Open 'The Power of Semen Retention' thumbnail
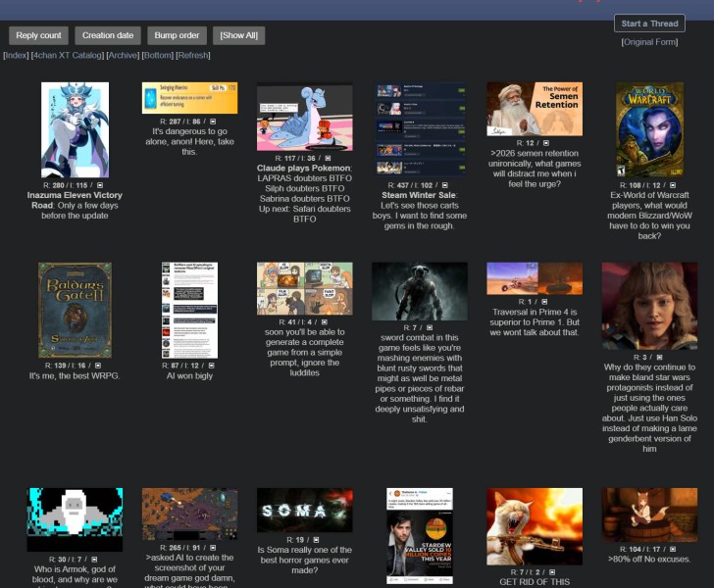 pyautogui.click(x=535, y=109)
